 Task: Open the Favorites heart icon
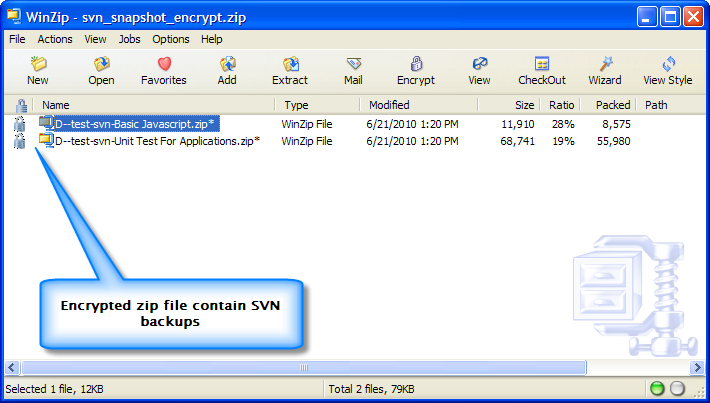click(164, 64)
